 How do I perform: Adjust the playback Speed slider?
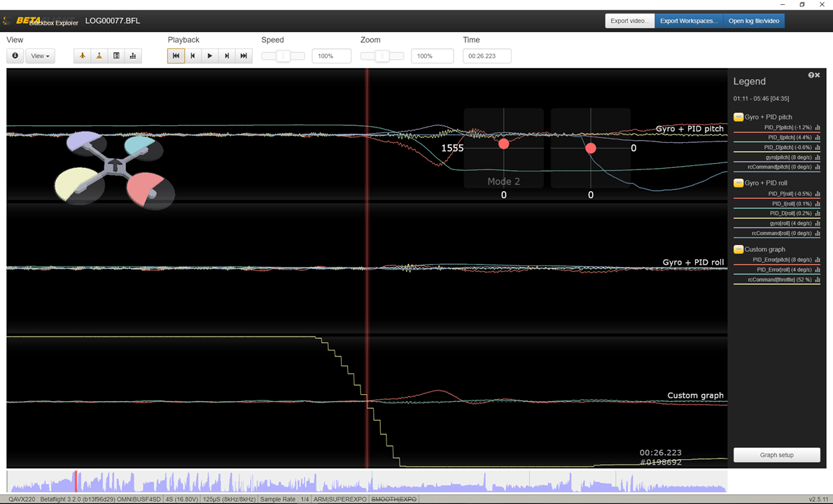pos(283,55)
